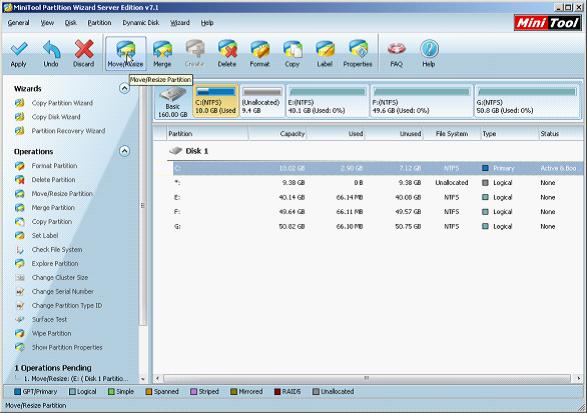Click the Partition column header
The width and height of the screenshot is (587, 413).
(x=207, y=134)
